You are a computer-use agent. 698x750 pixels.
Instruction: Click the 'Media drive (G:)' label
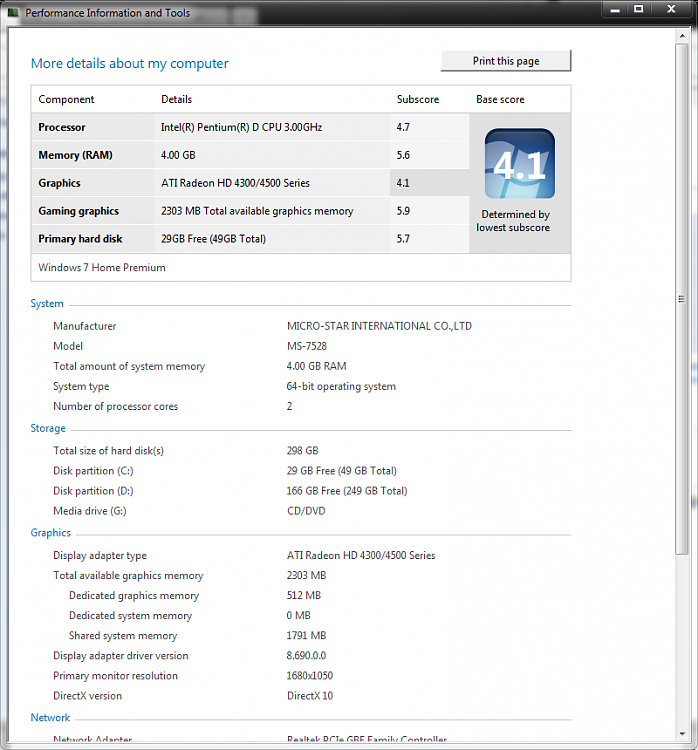tap(90, 511)
